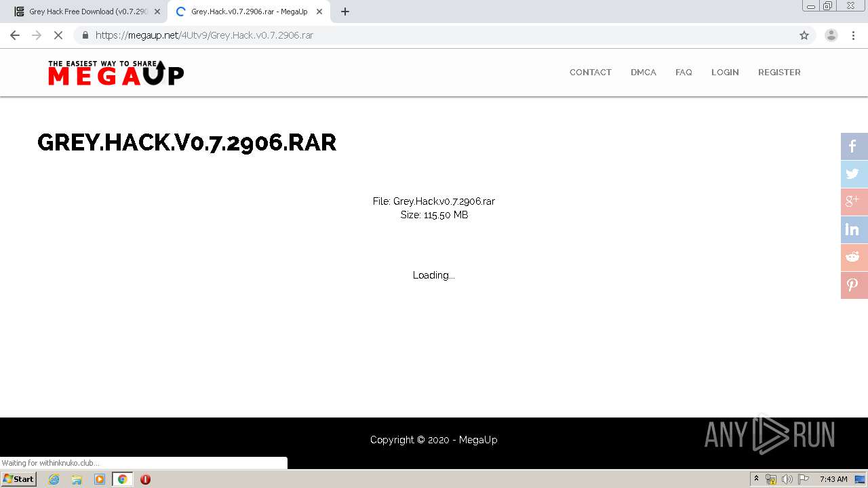This screenshot has height=488, width=868.
Task: Click the red Opera-style taskbar icon
Action: click(145, 479)
